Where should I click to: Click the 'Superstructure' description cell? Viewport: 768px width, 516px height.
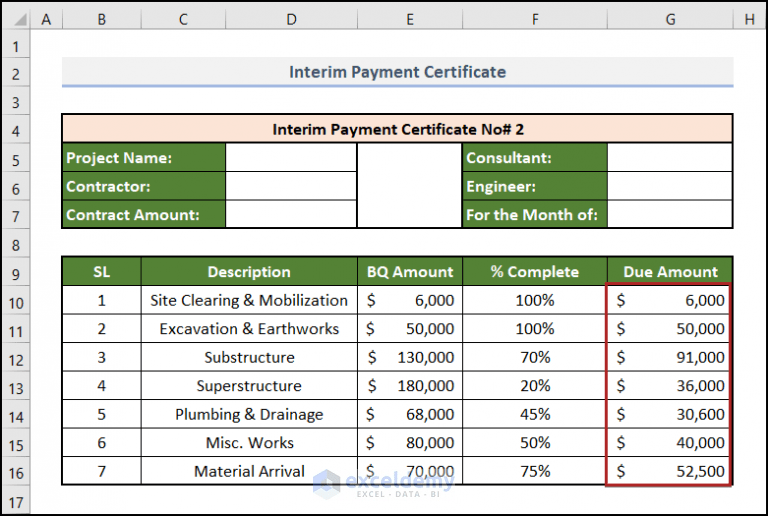pos(249,385)
